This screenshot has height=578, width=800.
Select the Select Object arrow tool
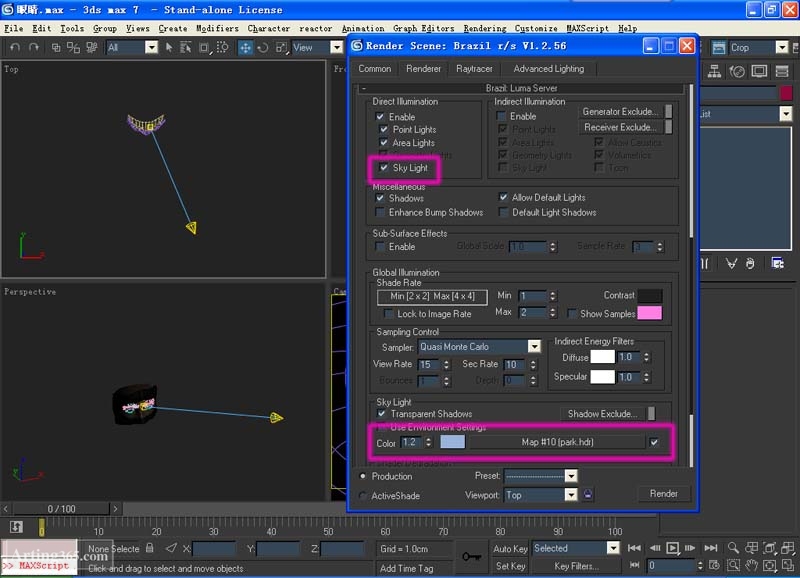(169, 47)
